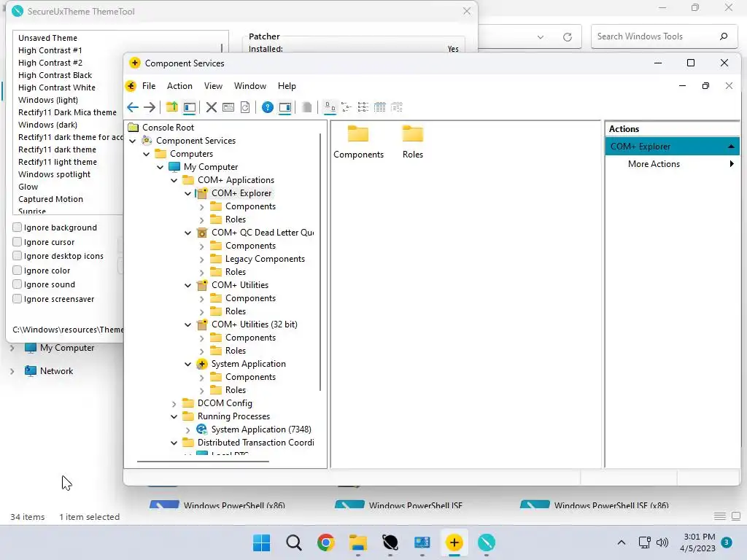Screen dimensions: 747x560
Task: Click the search magnifier in Windows Tools search box
Action: 724,36
